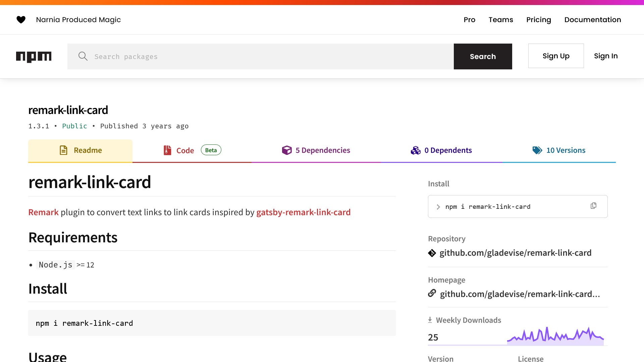Open the truncated homepage github link

tap(520, 294)
